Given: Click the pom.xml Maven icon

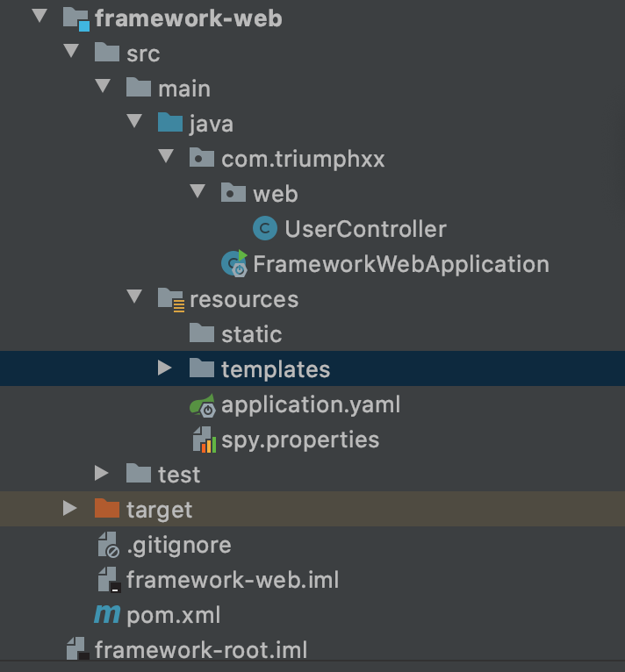Looking at the screenshot, I should (x=107, y=615).
